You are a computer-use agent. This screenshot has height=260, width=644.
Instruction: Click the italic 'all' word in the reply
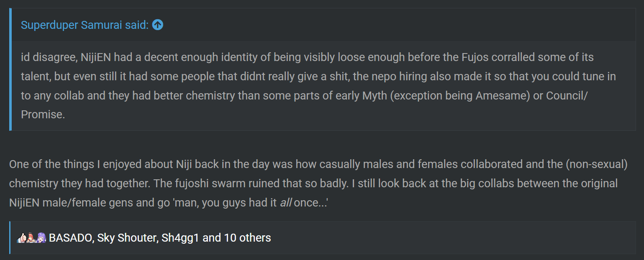click(285, 203)
